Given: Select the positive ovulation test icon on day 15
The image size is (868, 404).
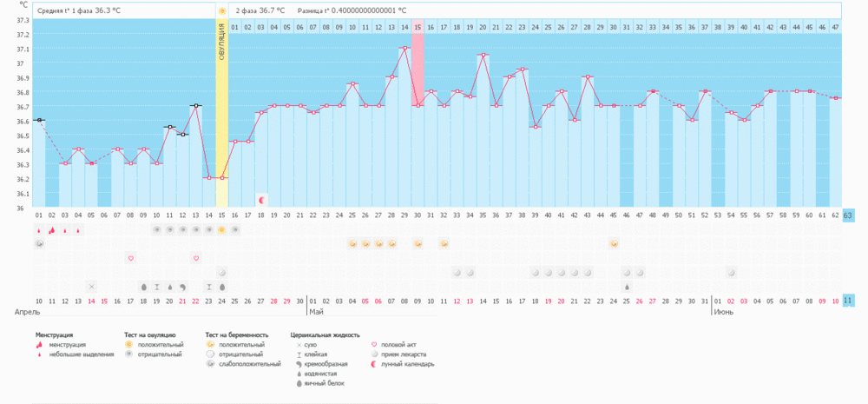Looking at the screenshot, I should click(222, 229).
